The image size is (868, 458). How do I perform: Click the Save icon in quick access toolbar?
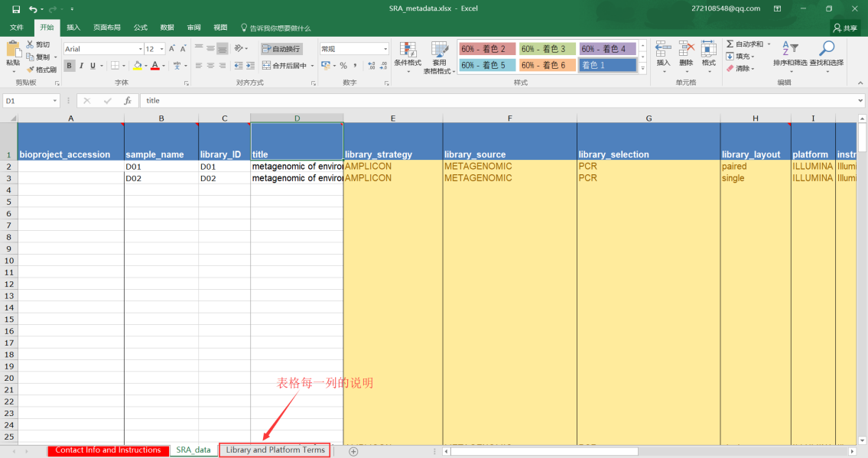[16, 8]
